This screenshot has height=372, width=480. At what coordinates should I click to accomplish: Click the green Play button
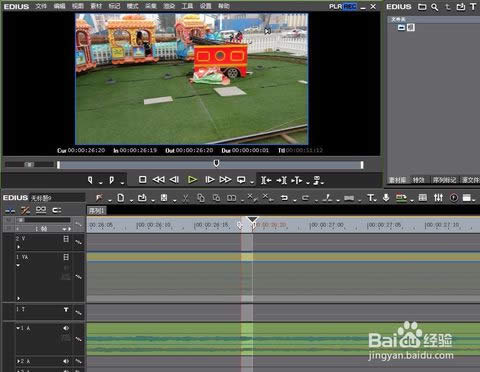(192, 180)
